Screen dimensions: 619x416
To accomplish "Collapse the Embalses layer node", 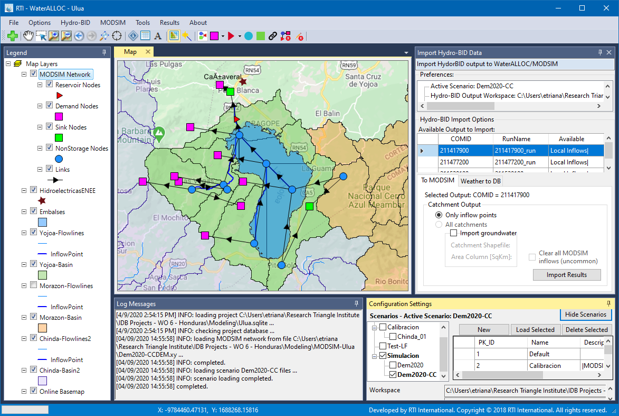I will point(24,211).
